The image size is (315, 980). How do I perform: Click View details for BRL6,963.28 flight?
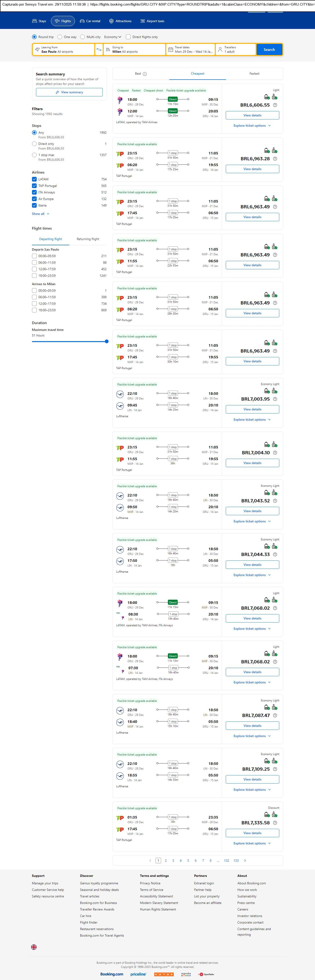click(252, 169)
